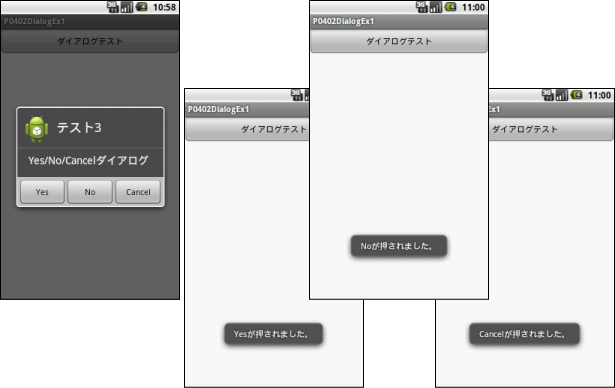Tap battery icon in the Cancel-toast screen
615x388 pixels.
pyautogui.click(x=577, y=95)
